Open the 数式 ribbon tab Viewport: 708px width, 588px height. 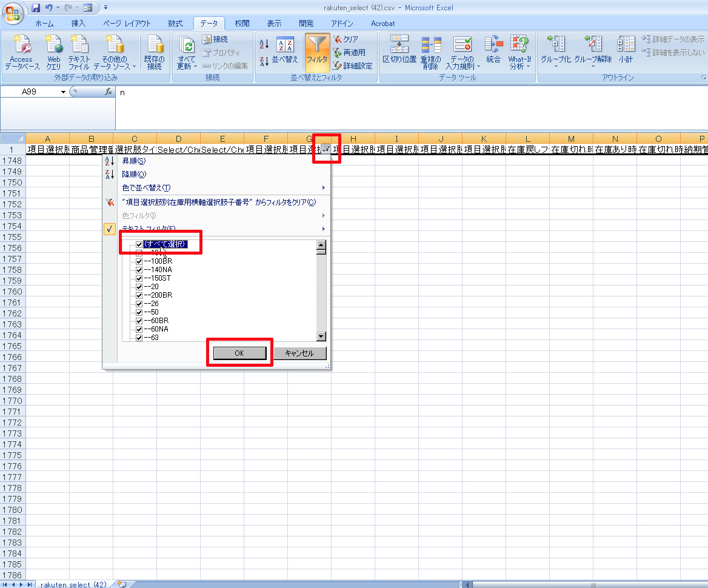coord(175,24)
